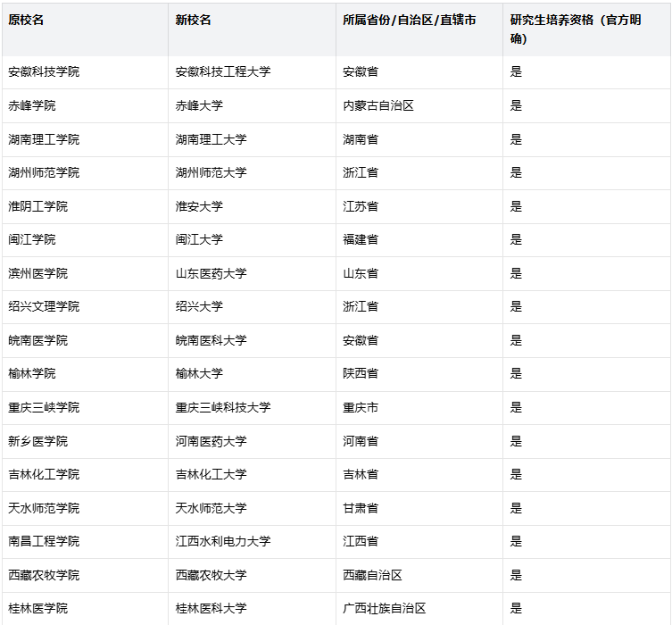Select the cell 重庆三峡科技大学

pos(252,408)
